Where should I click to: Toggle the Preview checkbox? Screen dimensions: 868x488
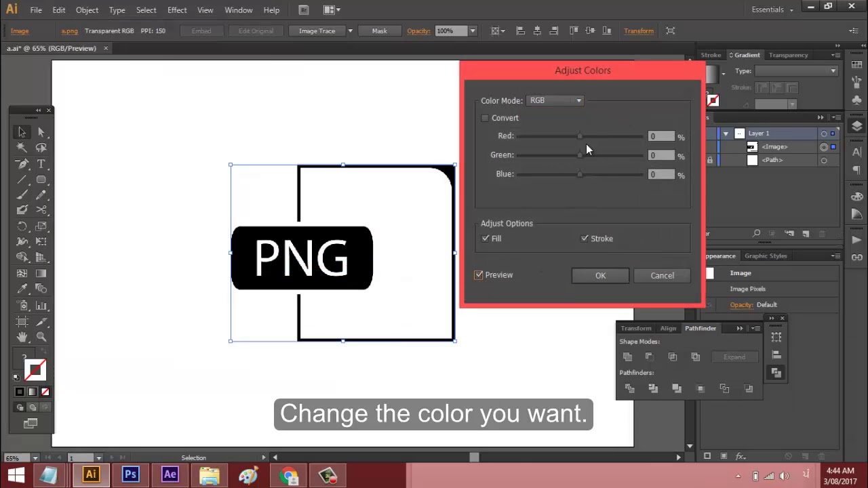479,274
